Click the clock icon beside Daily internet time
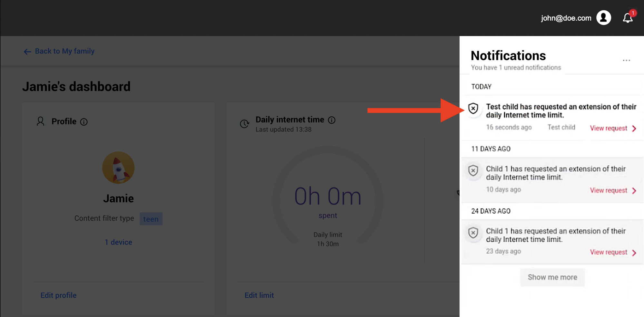This screenshot has height=317, width=644. 244,123
